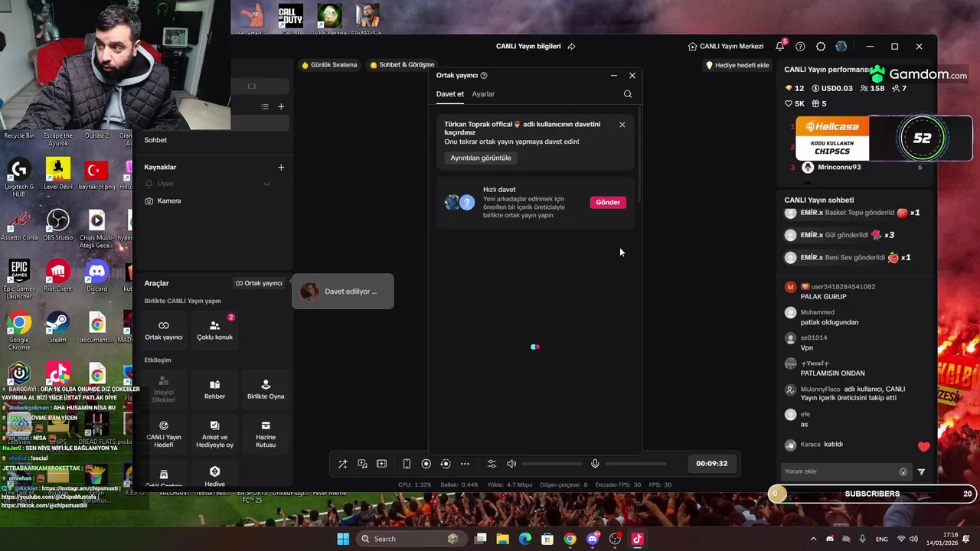Open the profile avatar in title bar
This screenshot has width=980, height=551.
pyautogui.click(x=841, y=47)
